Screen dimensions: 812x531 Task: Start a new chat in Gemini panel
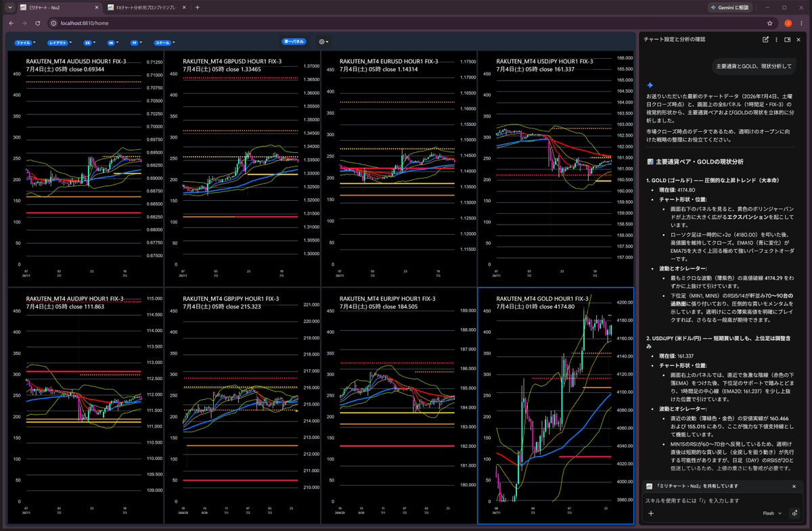pos(765,39)
